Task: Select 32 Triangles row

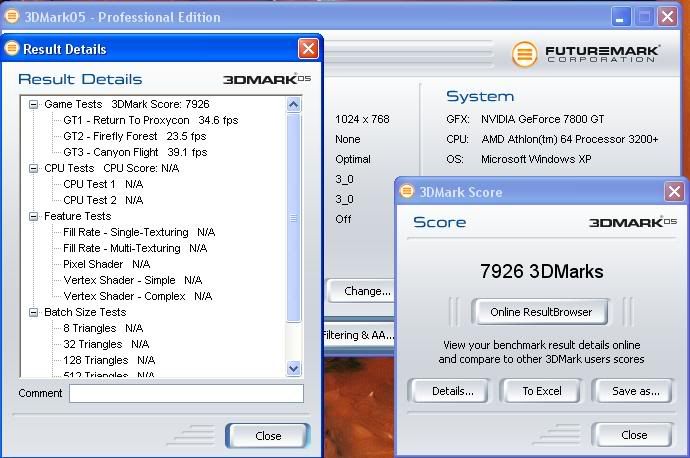Action: [106, 344]
